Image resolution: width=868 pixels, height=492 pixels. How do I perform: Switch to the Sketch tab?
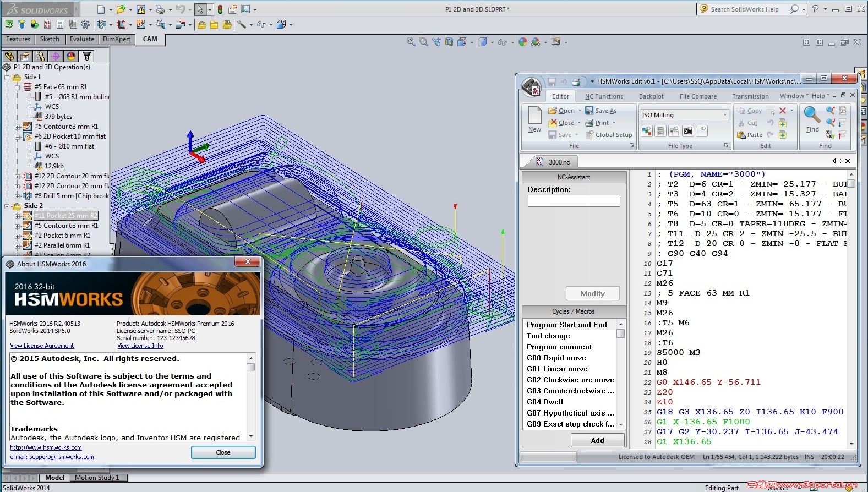point(50,40)
